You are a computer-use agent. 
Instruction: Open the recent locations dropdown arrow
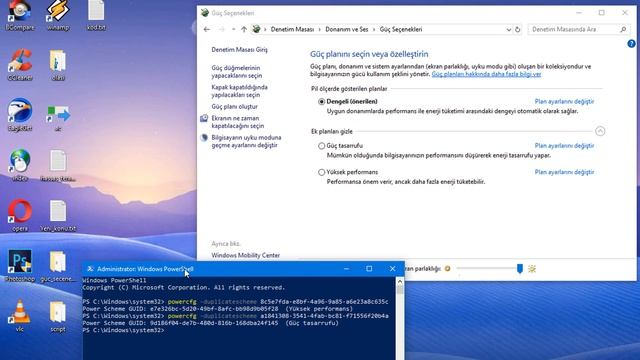(x=233, y=29)
